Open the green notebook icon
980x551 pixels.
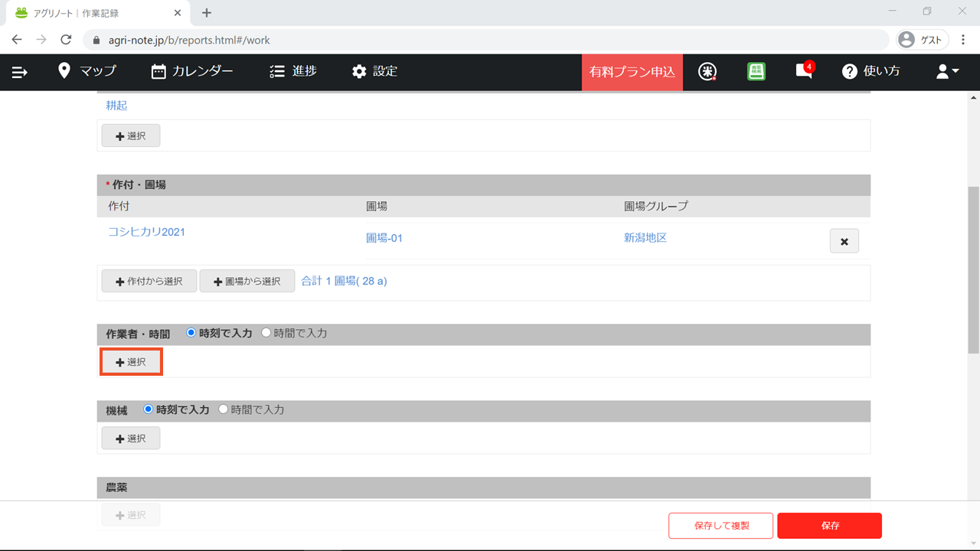coord(756,71)
